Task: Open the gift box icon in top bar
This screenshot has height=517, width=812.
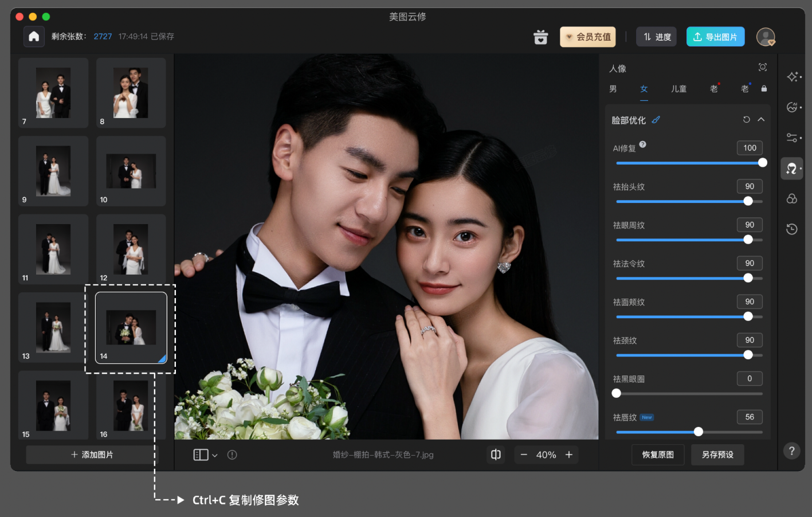Action: click(540, 36)
